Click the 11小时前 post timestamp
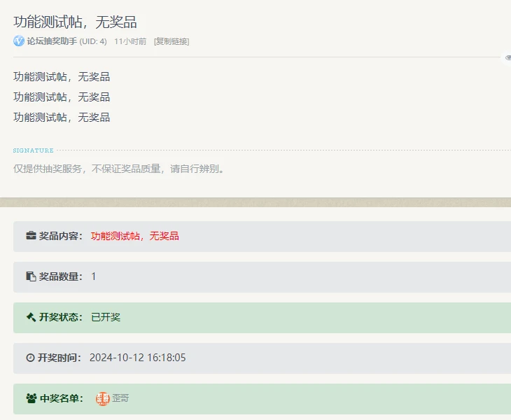The image size is (511, 420). coord(130,41)
